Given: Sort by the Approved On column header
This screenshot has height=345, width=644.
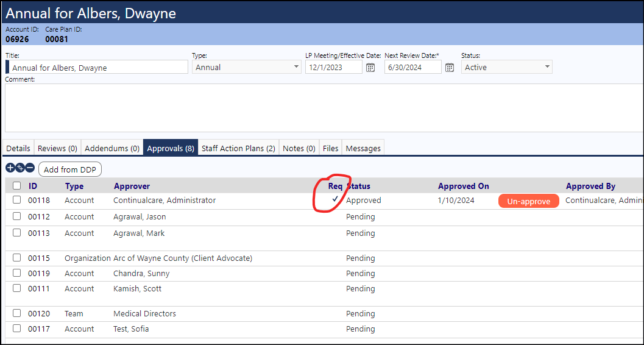Looking at the screenshot, I should point(463,186).
